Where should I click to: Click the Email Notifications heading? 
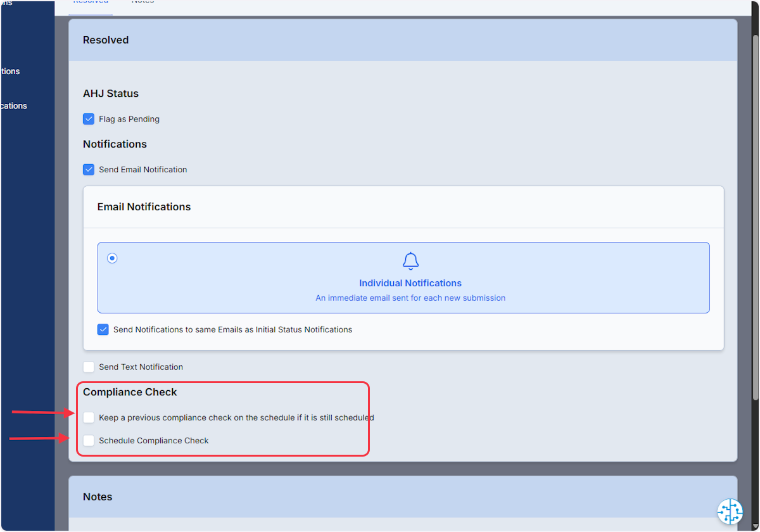coord(144,206)
